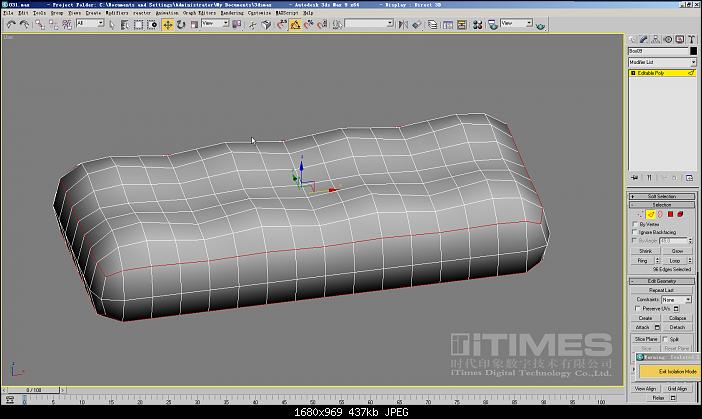Click the Use Pivot Point Center icon
This screenshot has height=419, width=702.
pos(236,25)
